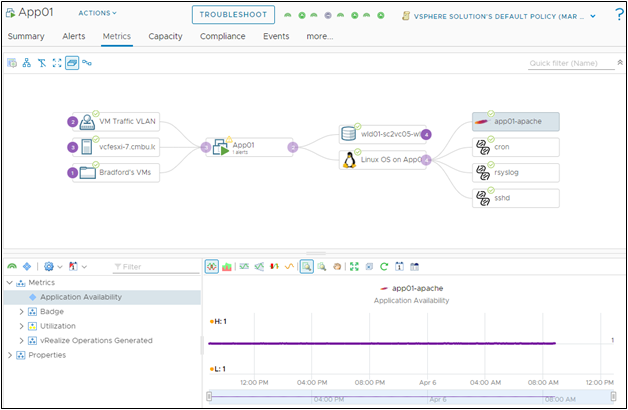Click the left handle of the time range slider
Image resolution: width=628 pixels, height=410 pixels.
point(209,396)
